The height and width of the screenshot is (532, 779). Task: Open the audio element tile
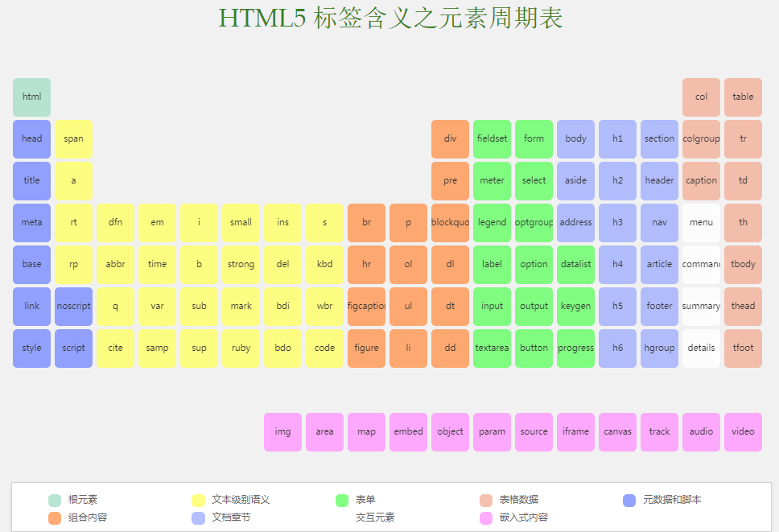(x=701, y=431)
